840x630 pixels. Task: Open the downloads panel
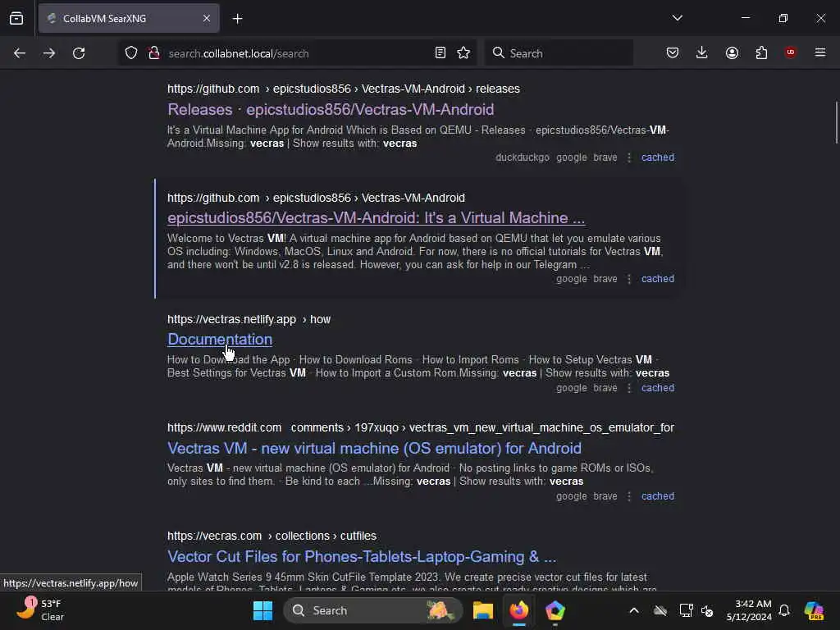[x=702, y=53]
